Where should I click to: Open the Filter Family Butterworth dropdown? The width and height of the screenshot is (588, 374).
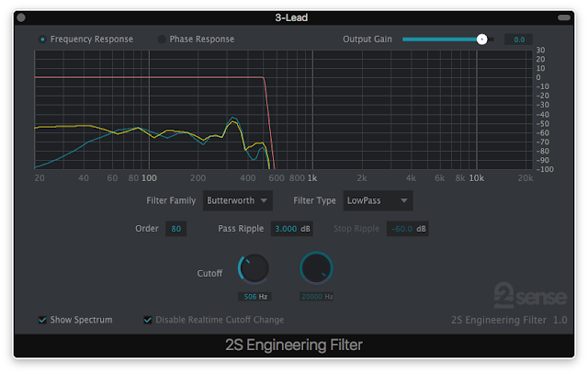[238, 200]
